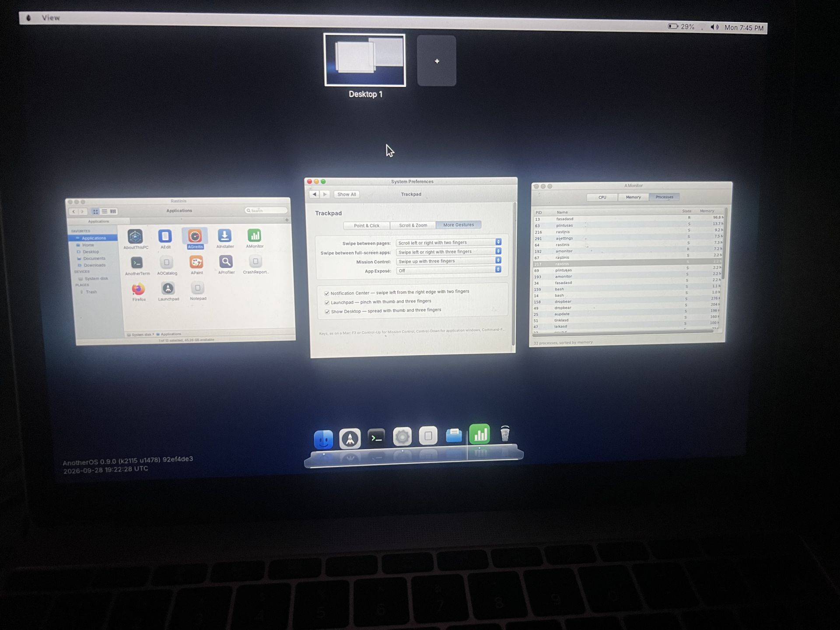The height and width of the screenshot is (630, 840).
Task: Click the terminal icon in the dock
Action: click(376, 437)
